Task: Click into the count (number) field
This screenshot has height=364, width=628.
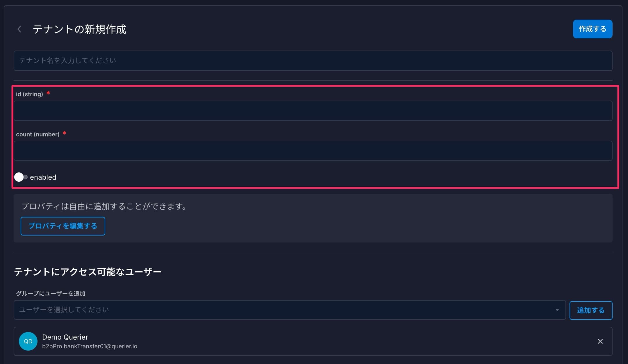Action: click(x=313, y=151)
